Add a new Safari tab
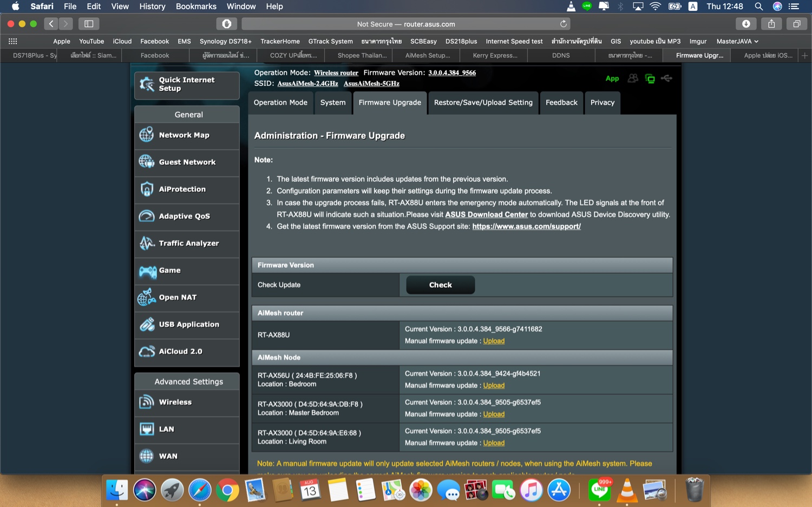Image resolution: width=812 pixels, height=507 pixels. [805, 55]
